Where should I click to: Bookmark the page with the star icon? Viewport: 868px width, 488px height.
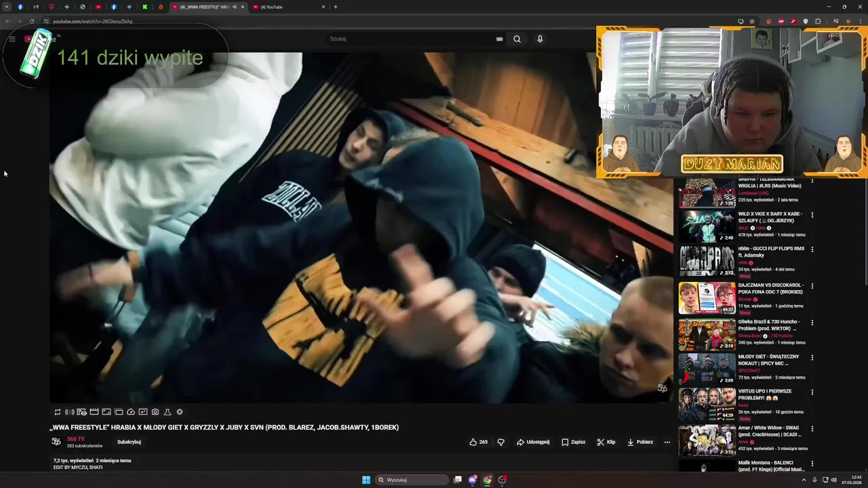click(x=752, y=21)
